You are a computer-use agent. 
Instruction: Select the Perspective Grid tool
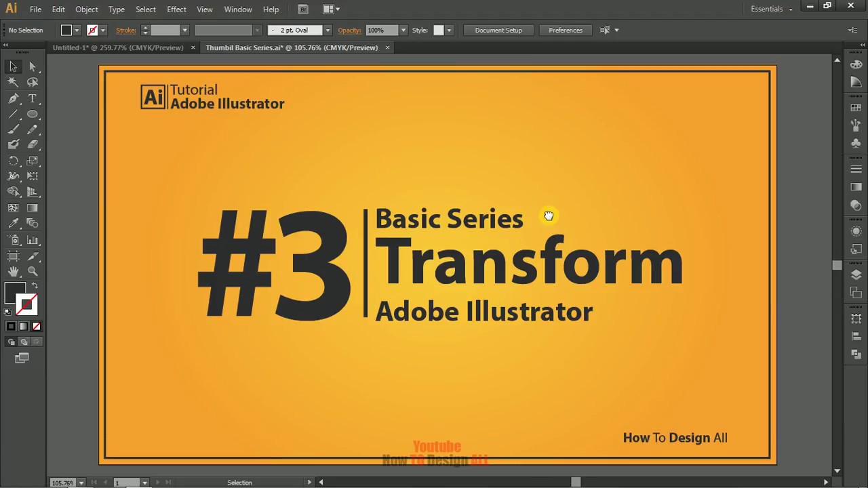(33, 192)
